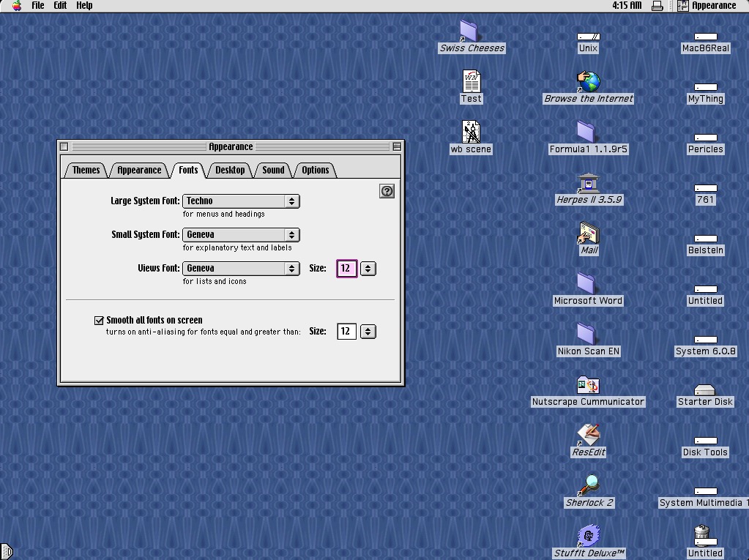This screenshot has width=749, height=560.
Task: Open the Apple menu
Action: coord(17,6)
